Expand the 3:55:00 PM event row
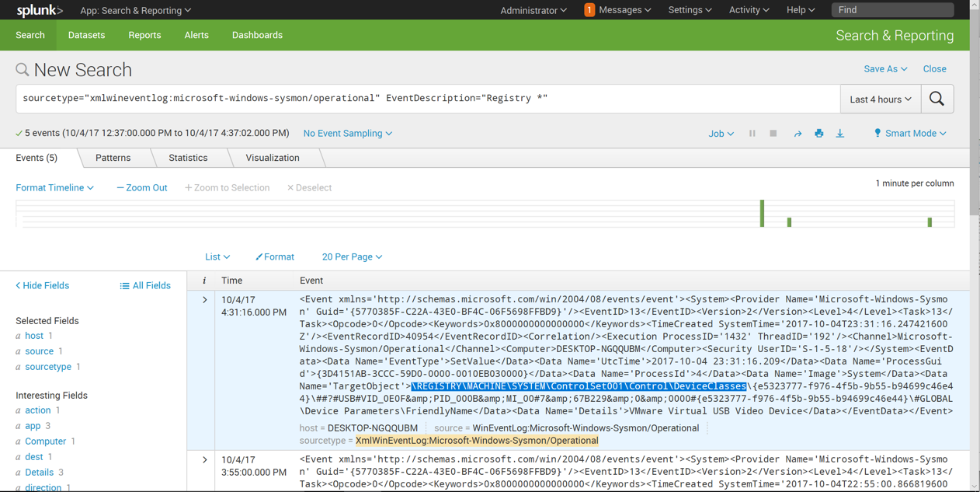Viewport: 980px width, 492px height. [x=205, y=460]
